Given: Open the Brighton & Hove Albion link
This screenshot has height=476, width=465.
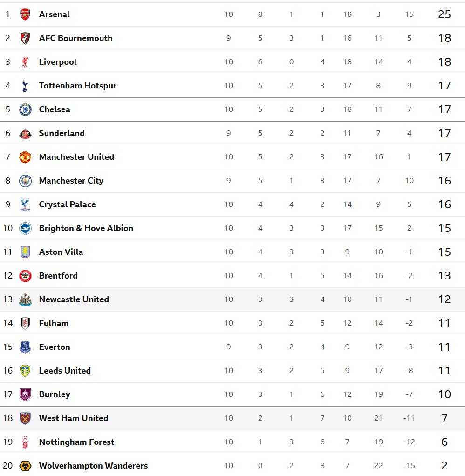Looking at the screenshot, I should click(x=86, y=228).
